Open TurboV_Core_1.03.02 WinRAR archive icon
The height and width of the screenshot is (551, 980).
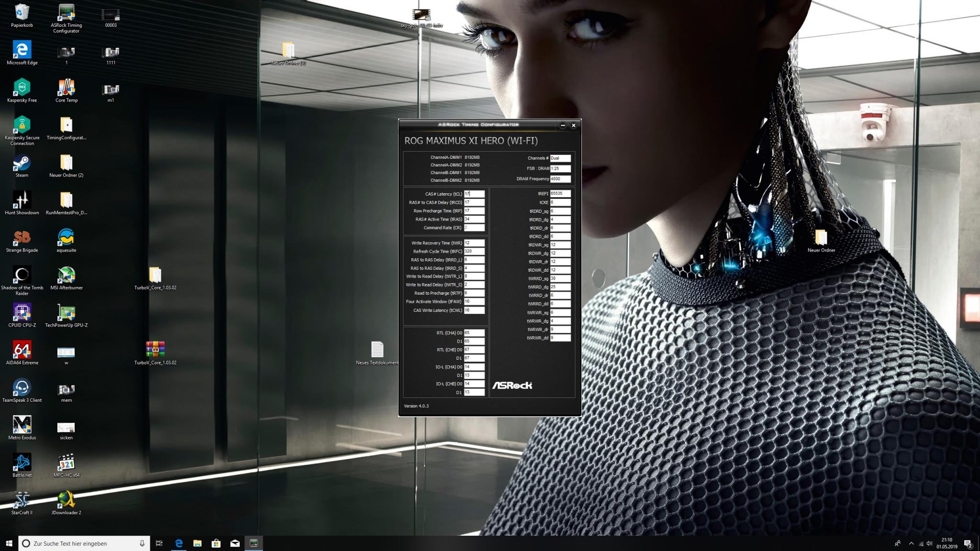coord(156,353)
